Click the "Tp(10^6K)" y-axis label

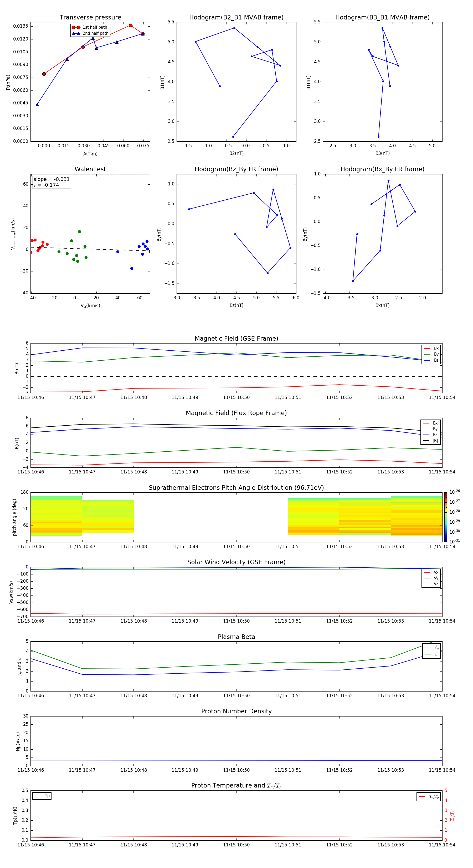pos(15,815)
